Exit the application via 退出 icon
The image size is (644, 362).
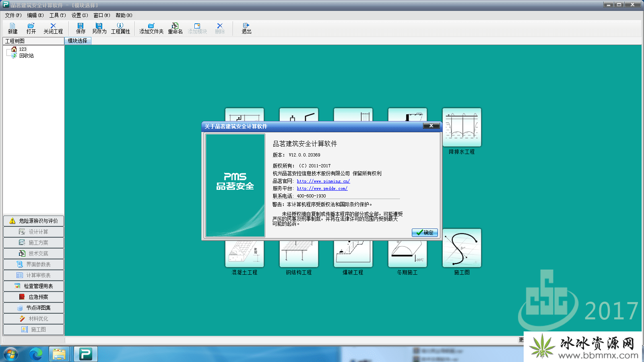coord(246,28)
